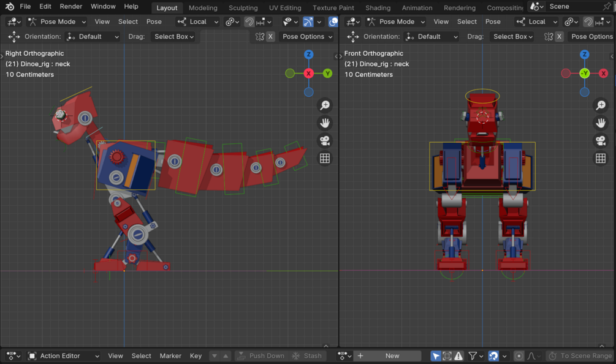
Task: Open Marker menu in Action Editor
Action: (170, 356)
